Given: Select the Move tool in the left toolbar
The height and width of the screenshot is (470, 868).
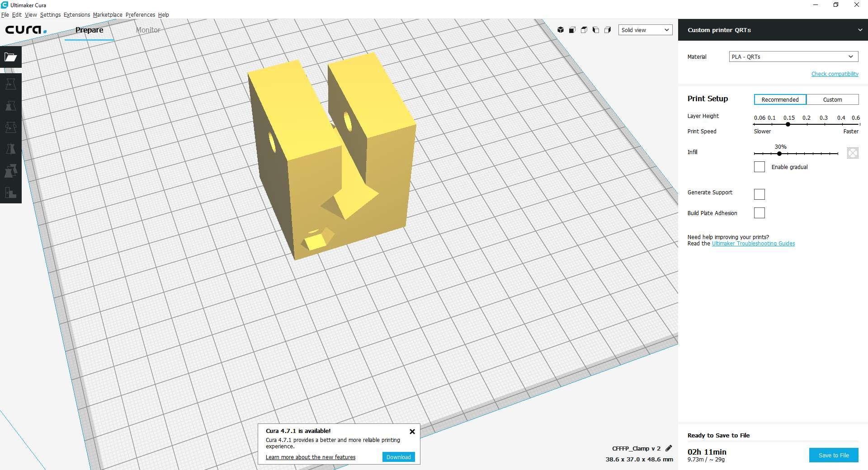Looking at the screenshot, I should coord(11,84).
